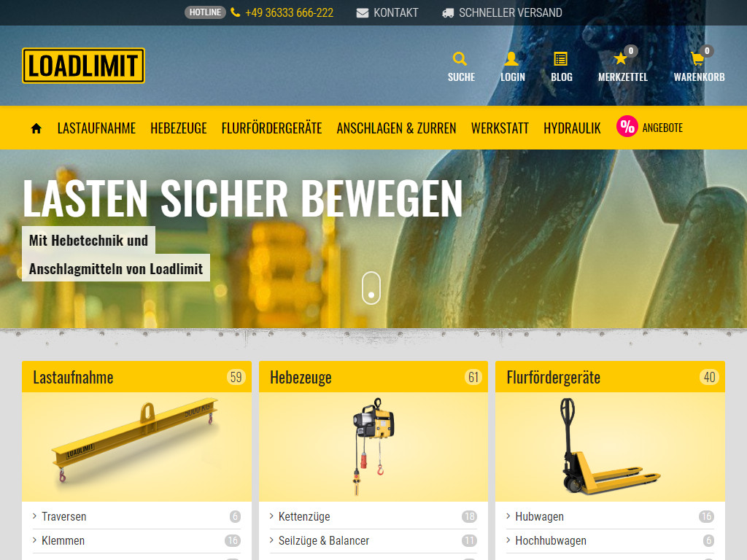747x560 pixels.
Task: Click the scroll-down indicator on banner
Action: point(371,288)
